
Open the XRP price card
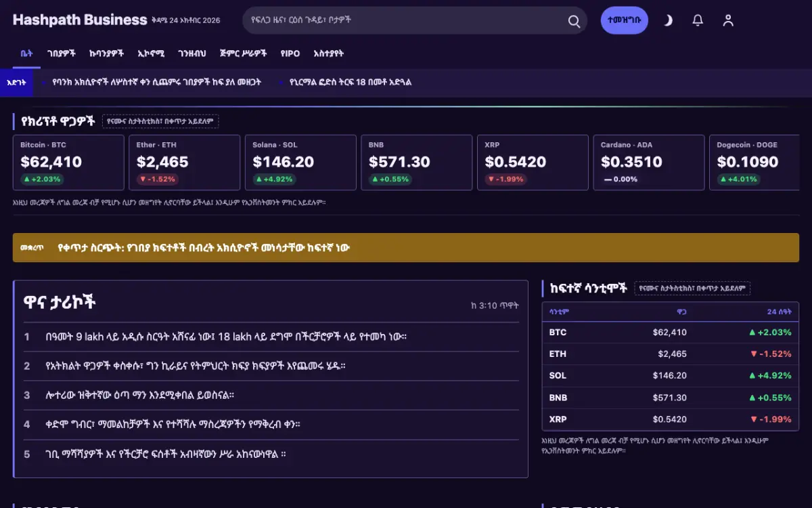(533, 163)
